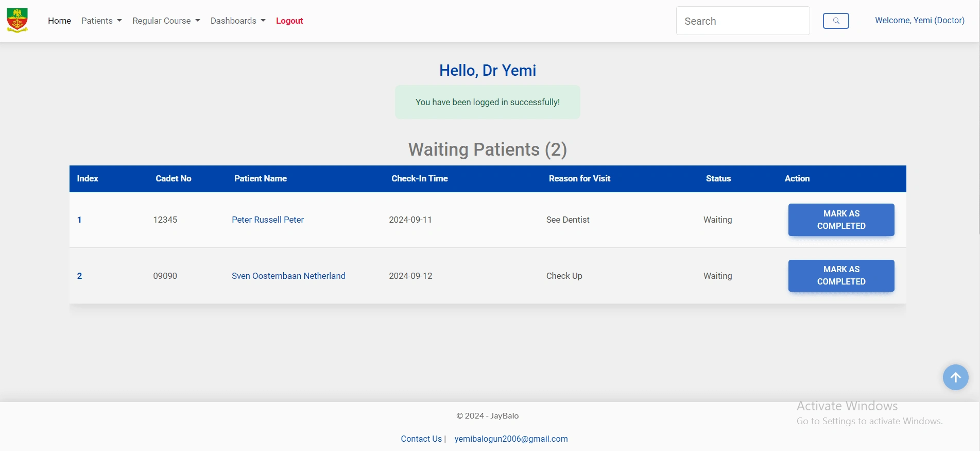This screenshot has height=451, width=980.
Task: Open the Dashboards dropdown
Action: (x=238, y=21)
